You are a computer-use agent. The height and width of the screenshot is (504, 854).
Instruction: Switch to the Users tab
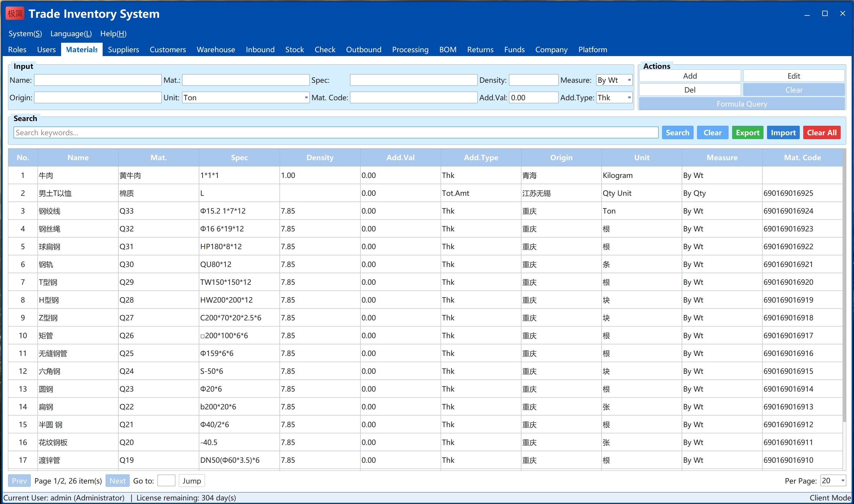tap(46, 50)
